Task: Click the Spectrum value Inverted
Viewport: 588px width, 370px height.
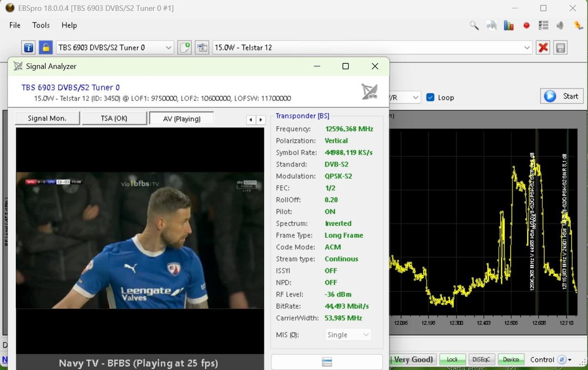Action: (x=338, y=223)
